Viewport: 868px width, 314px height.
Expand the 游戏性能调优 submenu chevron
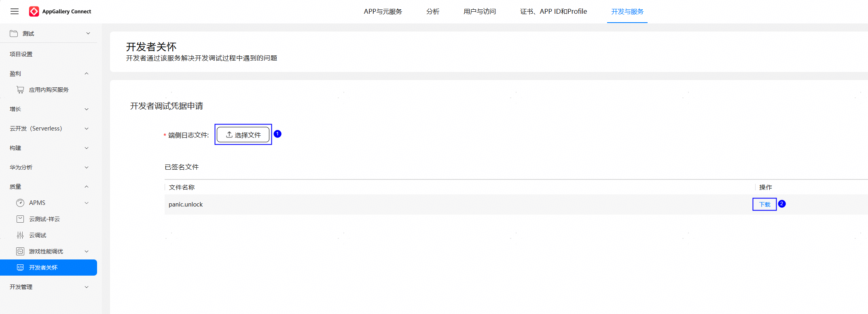(x=87, y=251)
